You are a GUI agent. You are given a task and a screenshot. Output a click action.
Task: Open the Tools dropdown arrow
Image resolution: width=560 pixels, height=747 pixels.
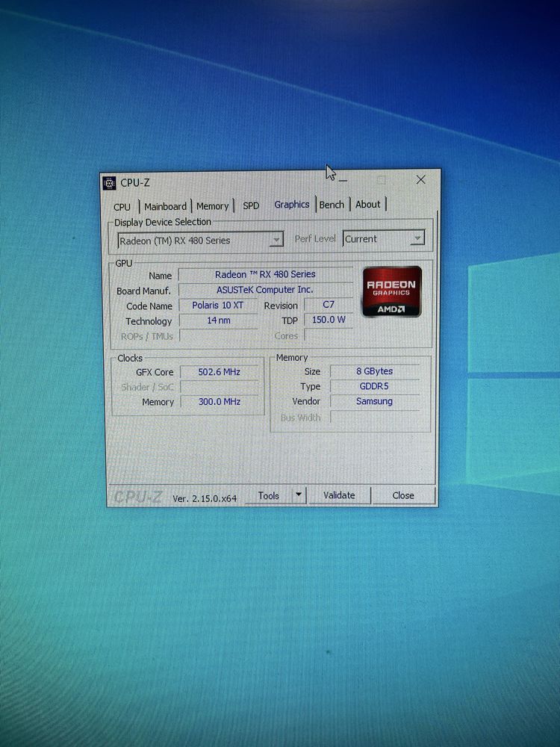pos(298,495)
